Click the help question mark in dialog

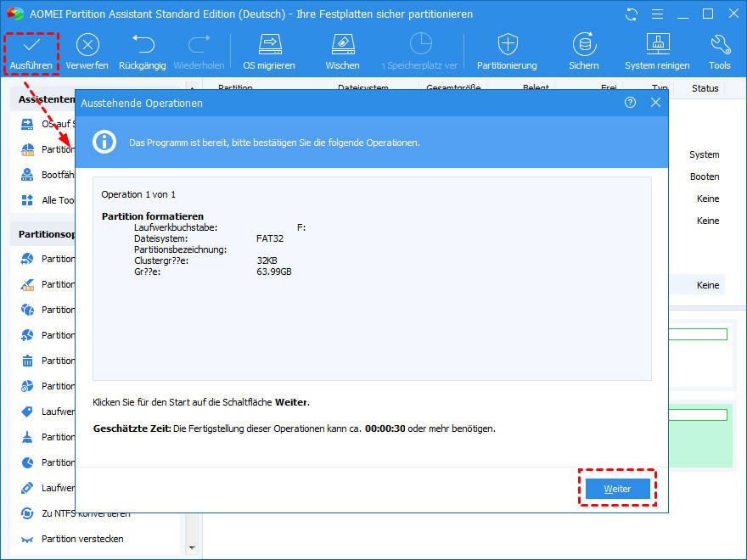tap(630, 103)
